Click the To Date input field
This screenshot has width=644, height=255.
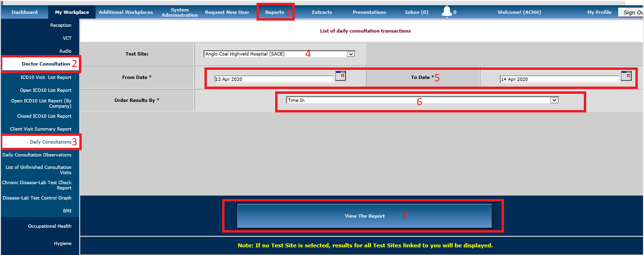559,79
